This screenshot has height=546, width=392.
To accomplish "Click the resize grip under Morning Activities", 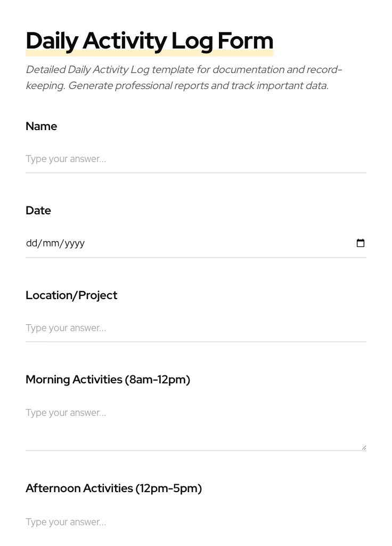I will (x=364, y=446).
